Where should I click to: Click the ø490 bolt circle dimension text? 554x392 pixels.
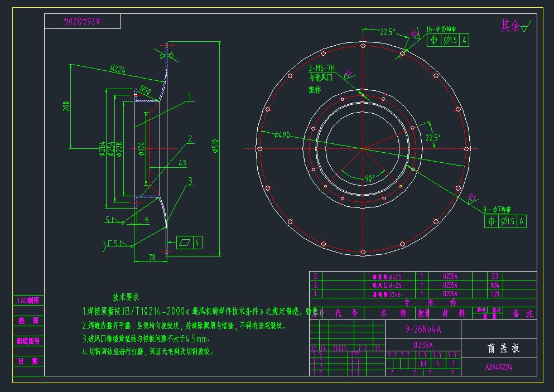(x=283, y=134)
